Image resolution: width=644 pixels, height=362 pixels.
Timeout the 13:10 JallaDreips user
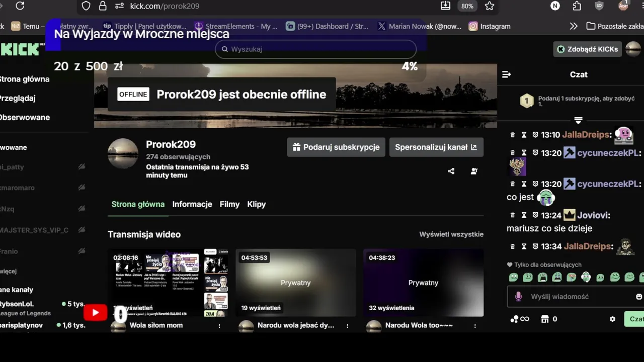pyautogui.click(x=524, y=135)
